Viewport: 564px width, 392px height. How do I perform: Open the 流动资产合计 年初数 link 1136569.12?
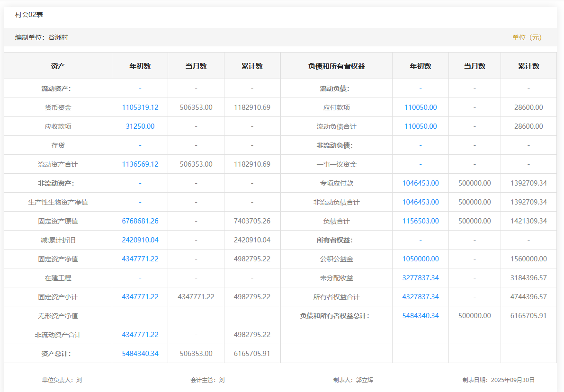point(140,164)
